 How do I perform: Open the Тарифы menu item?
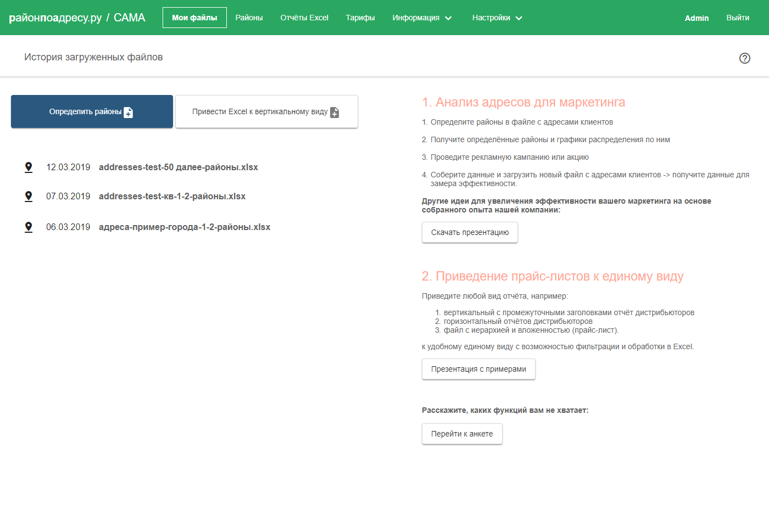pyautogui.click(x=360, y=18)
